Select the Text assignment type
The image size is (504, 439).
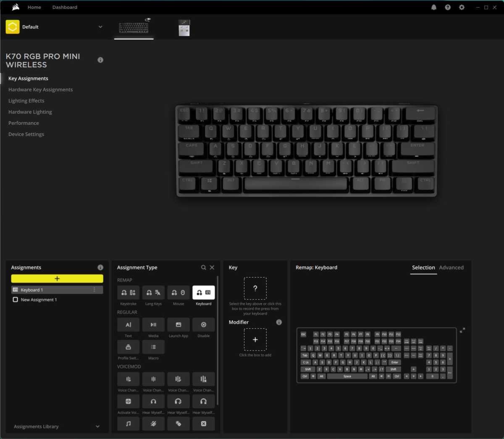click(x=128, y=325)
